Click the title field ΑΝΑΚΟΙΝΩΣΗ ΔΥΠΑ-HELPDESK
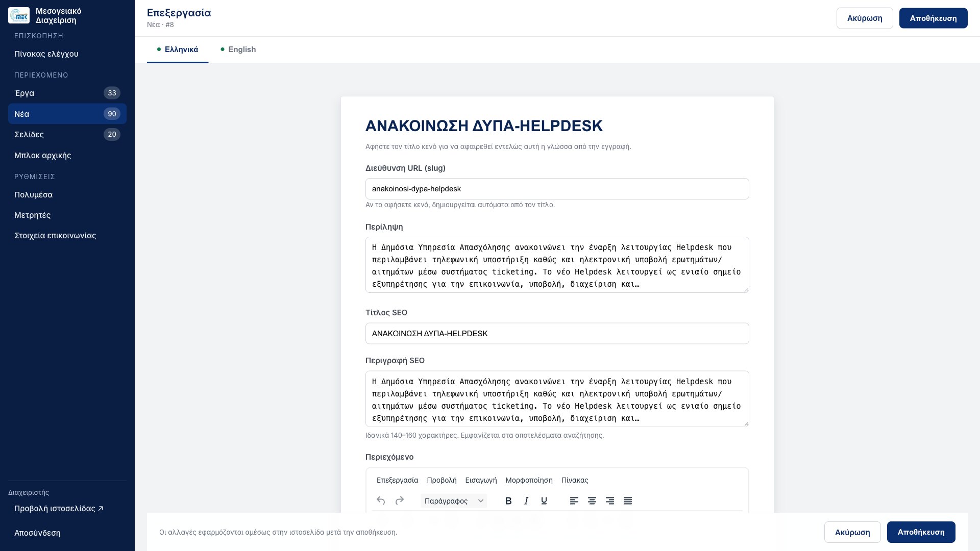The image size is (980, 551). pos(557,126)
